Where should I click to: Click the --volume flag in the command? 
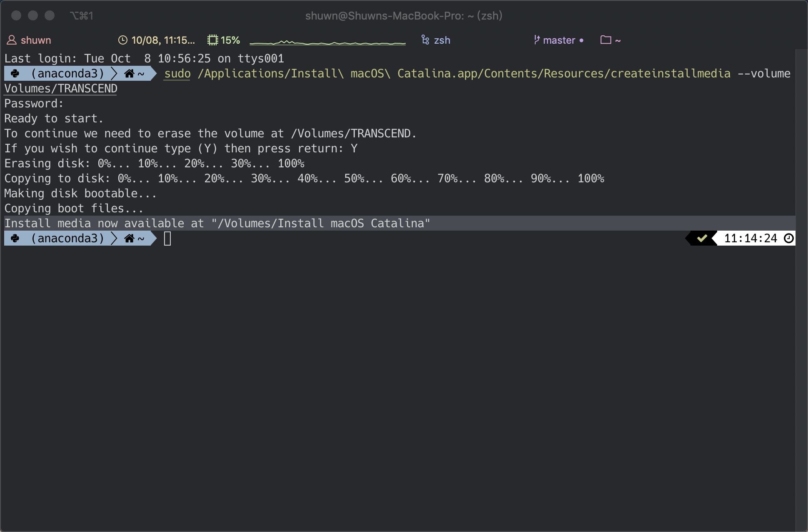(x=764, y=74)
